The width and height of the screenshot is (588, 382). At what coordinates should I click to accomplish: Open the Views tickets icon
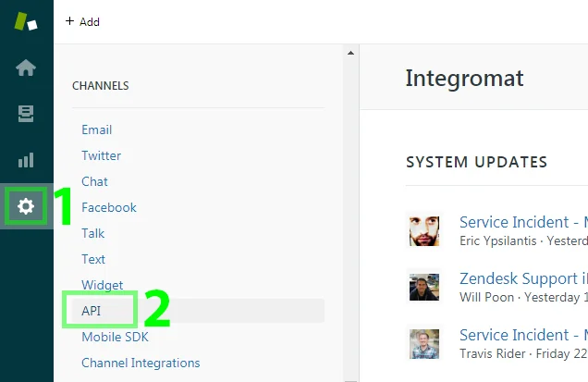click(26, 114)
